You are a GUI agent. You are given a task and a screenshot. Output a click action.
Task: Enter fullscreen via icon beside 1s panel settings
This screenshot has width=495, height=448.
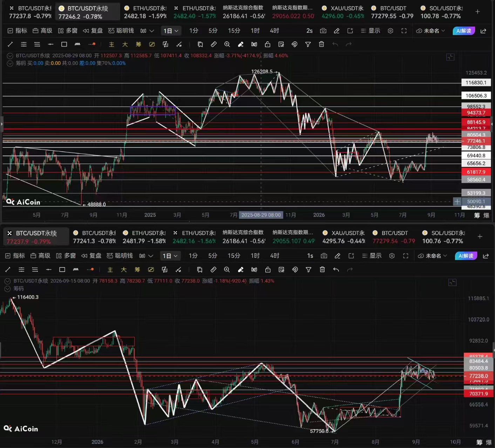click(x=406, y=256)
